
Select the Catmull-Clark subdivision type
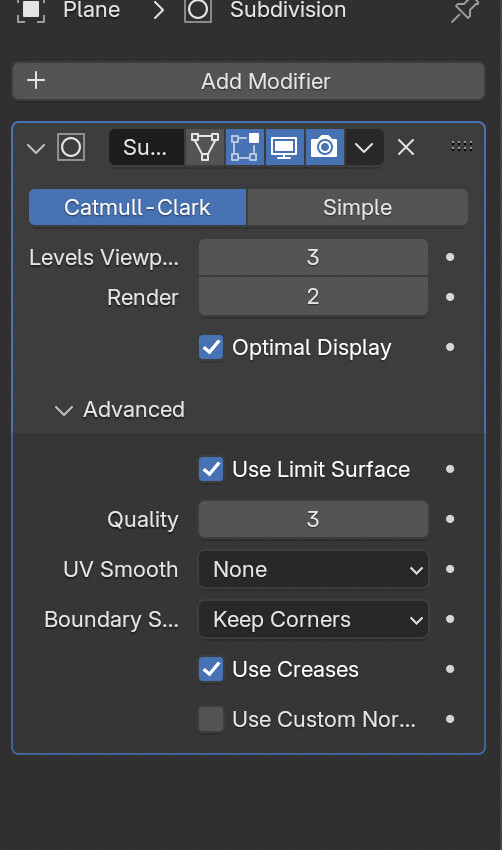137,207
